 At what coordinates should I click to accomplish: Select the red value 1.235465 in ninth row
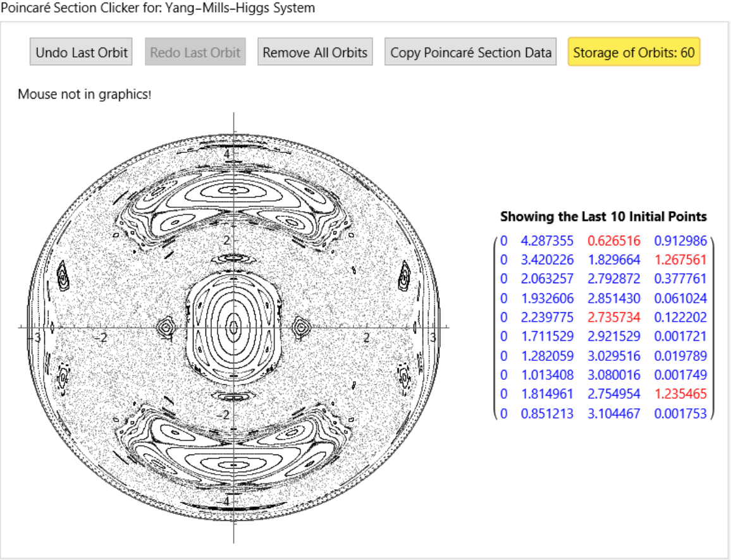pos(680,394)
